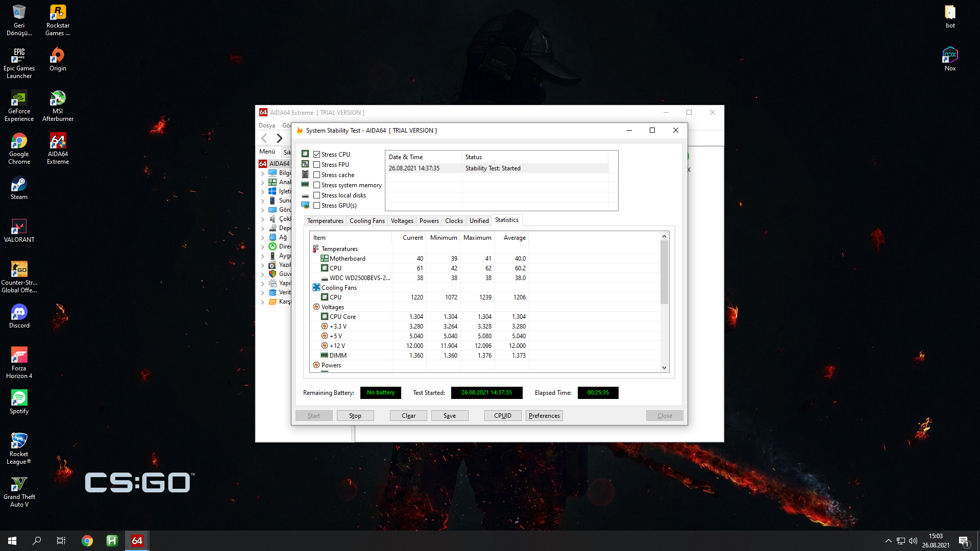Click the CPUID button
980x551 pixels.
tap(502, 416)
